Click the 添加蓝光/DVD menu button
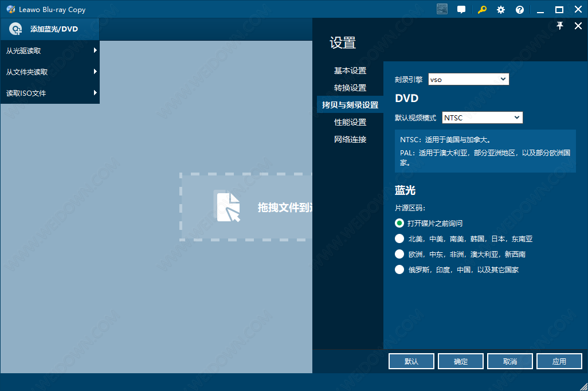 (x=50, y=29)
